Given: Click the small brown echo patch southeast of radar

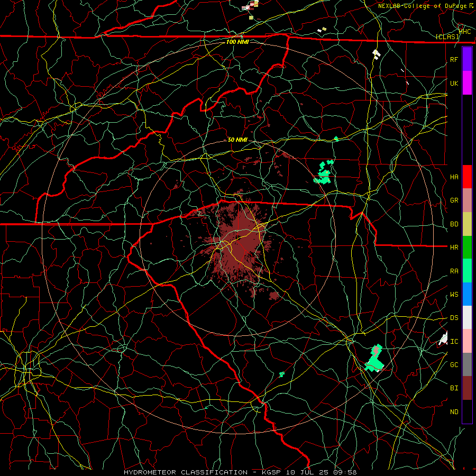Looking at the screenshot, I should [274, 295].
